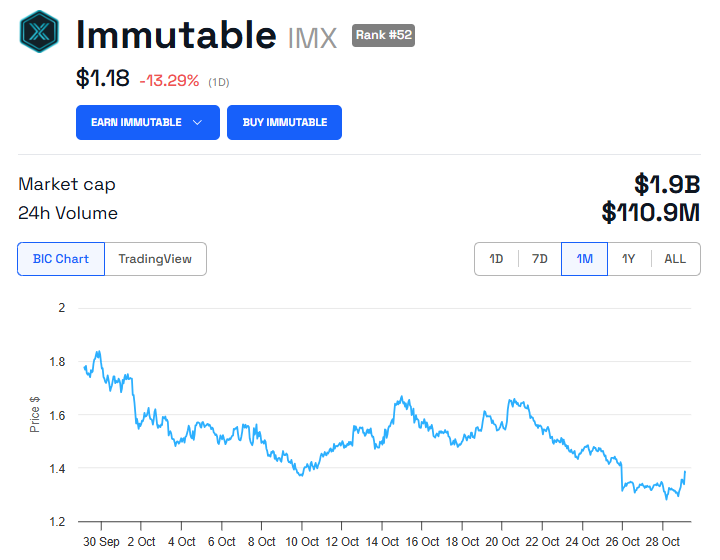Show the ALL time range
The image size is (720, 560).
click(x=675, y=259)
